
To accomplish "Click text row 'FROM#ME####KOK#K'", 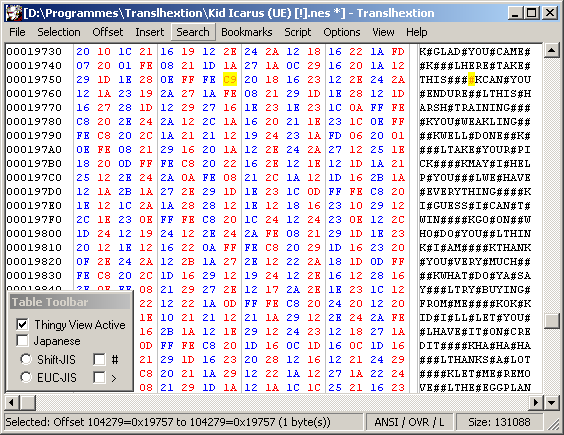I will [475, 304].
